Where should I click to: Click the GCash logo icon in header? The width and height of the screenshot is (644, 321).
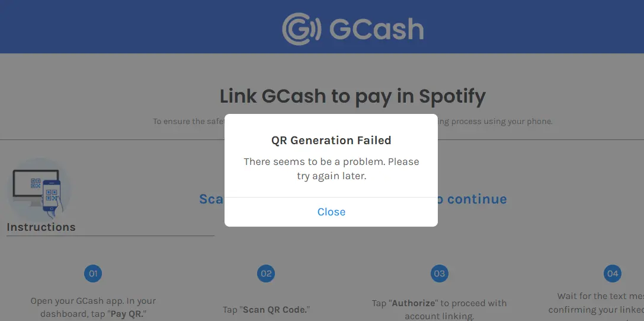pos(302,29)
